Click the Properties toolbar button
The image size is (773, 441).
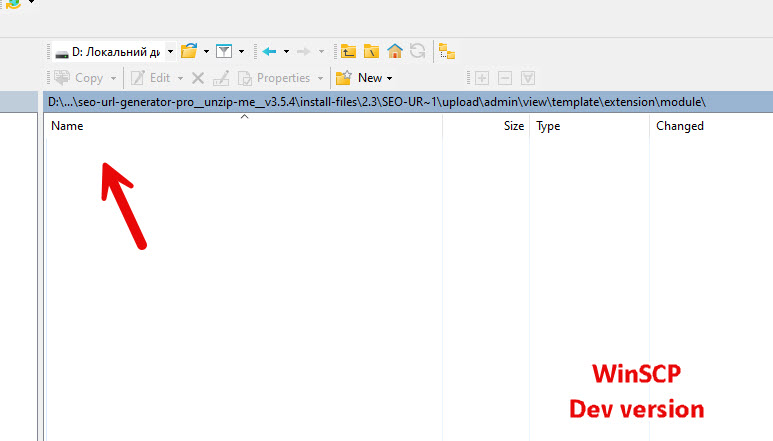point(274,78)
